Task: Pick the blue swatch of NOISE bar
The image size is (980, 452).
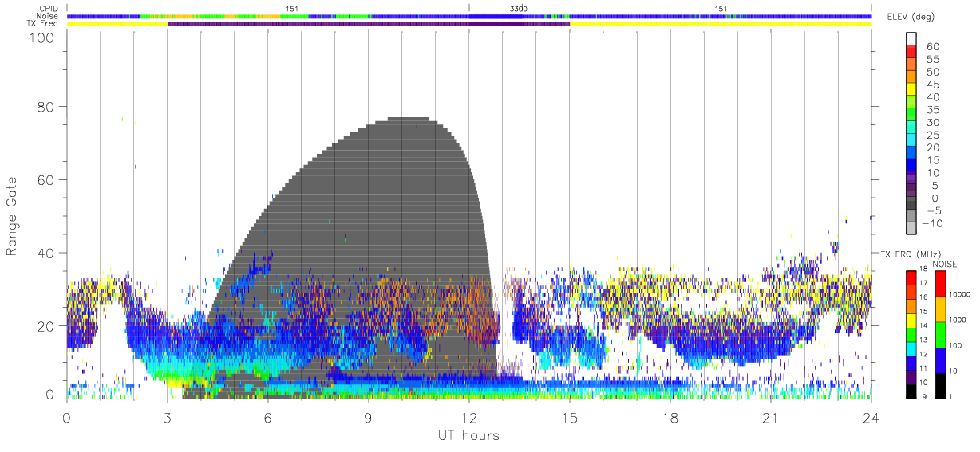Action: (x=939, y=360)
